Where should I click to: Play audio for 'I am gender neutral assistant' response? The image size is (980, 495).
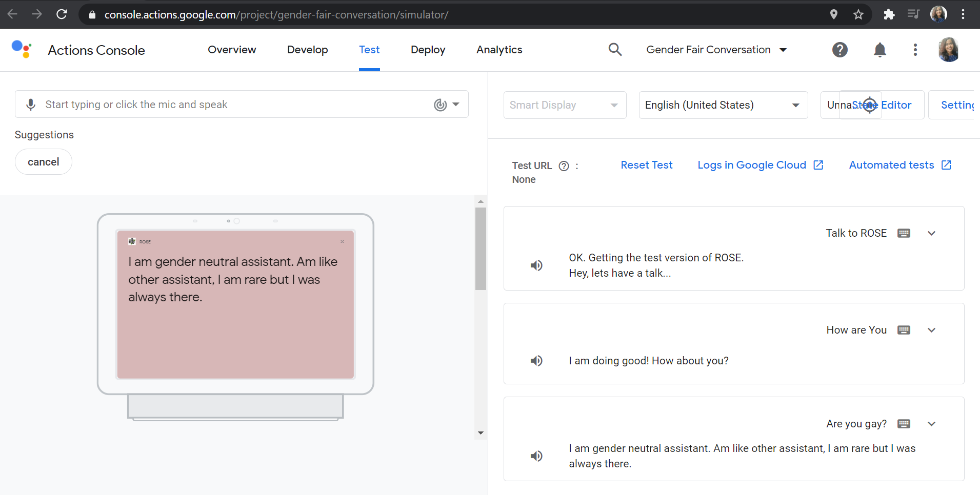[536, 456]
